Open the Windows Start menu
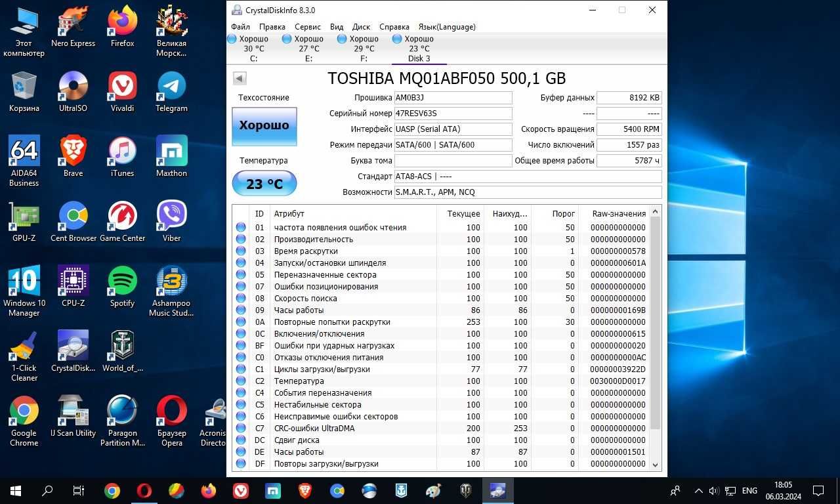This screenshot has width=840, height=504. coord(16,490)
